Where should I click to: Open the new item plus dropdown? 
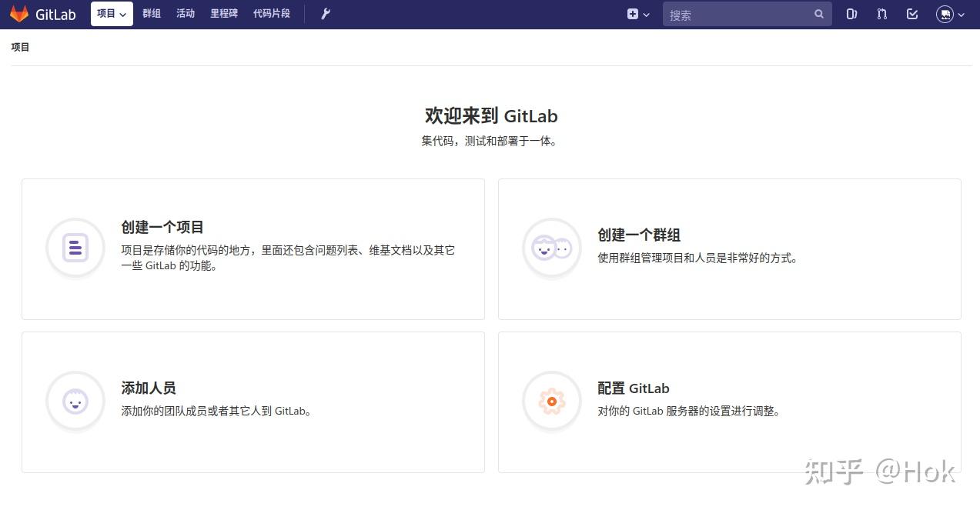[x=637, y=13]
